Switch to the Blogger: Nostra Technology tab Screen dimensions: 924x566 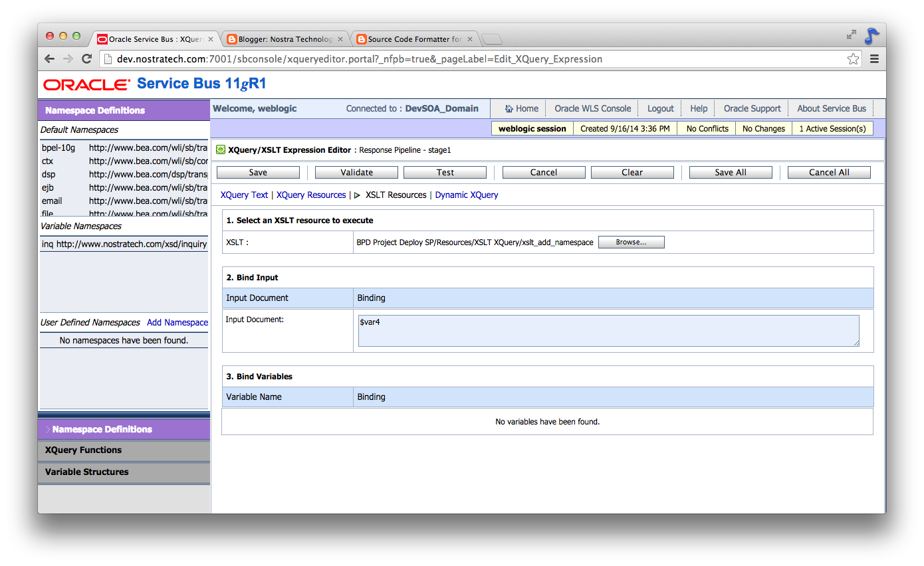tap(284, 39)
